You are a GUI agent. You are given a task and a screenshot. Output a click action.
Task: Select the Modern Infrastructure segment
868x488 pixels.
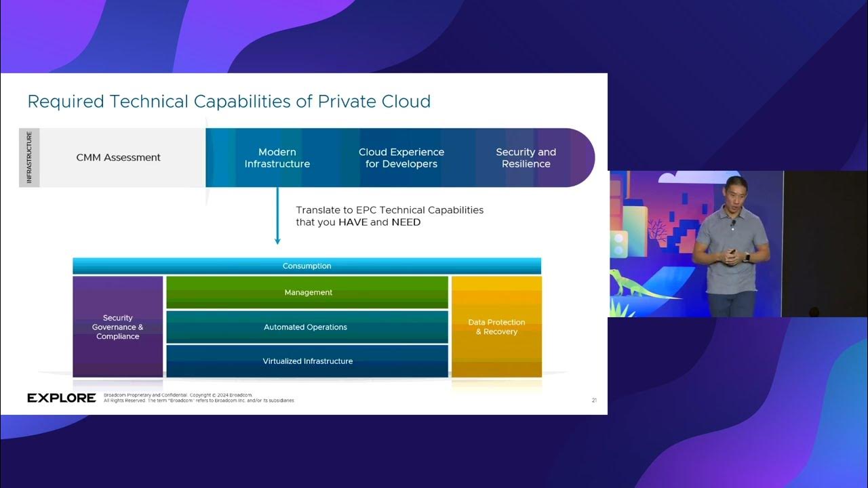277,158
